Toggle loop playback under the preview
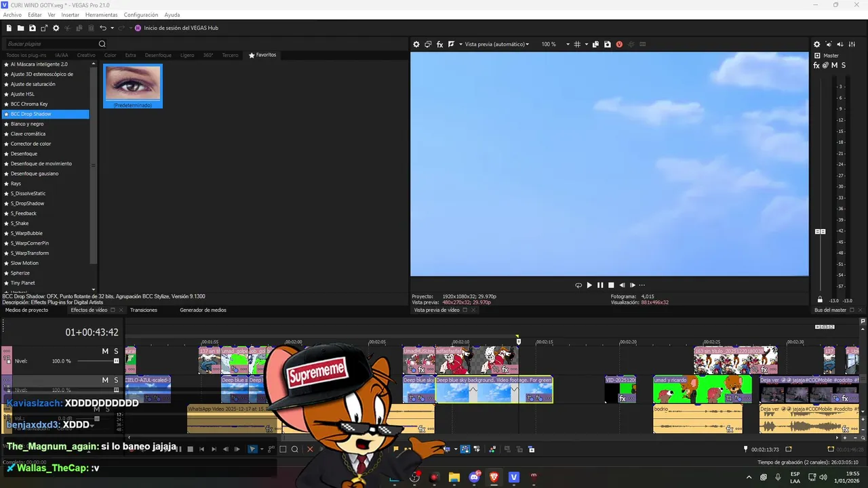This screenshot has height=488, width=868. (x=578, y=285)
